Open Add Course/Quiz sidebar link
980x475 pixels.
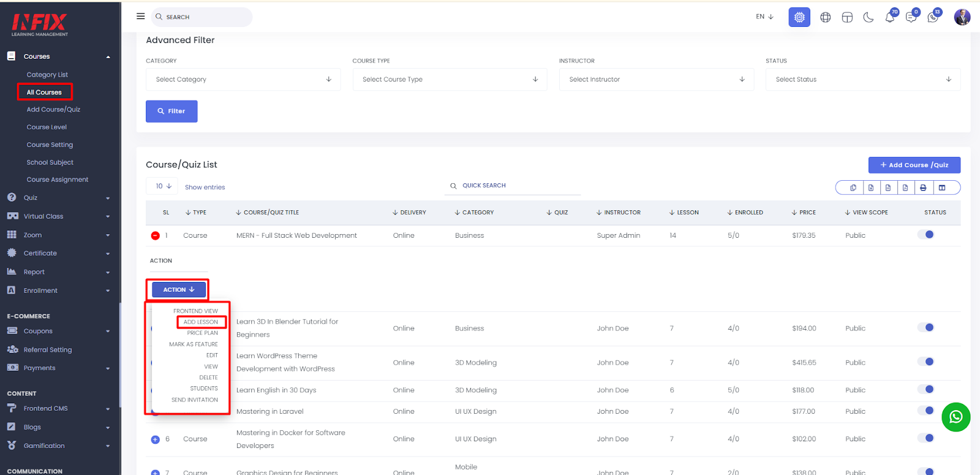53,110
